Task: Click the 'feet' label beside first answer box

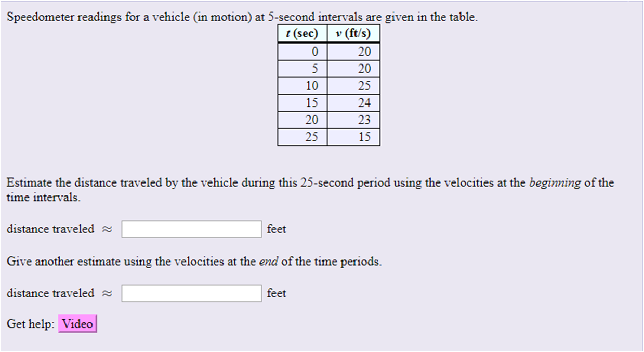Action: [x=276, y=229]
